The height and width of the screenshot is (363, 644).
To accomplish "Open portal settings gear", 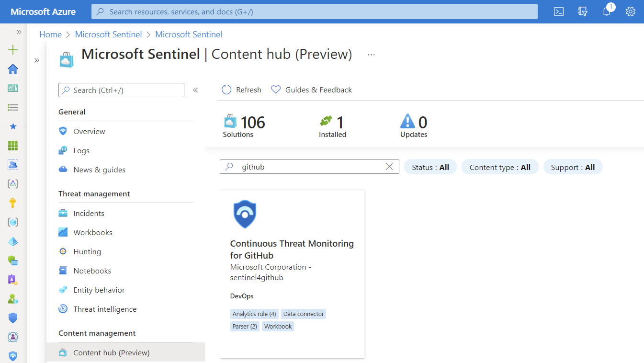I will 631,11.
